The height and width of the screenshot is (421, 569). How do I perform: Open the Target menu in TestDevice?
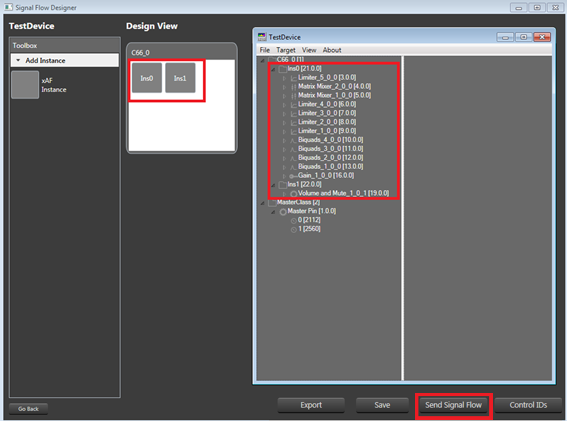(286, 50)
